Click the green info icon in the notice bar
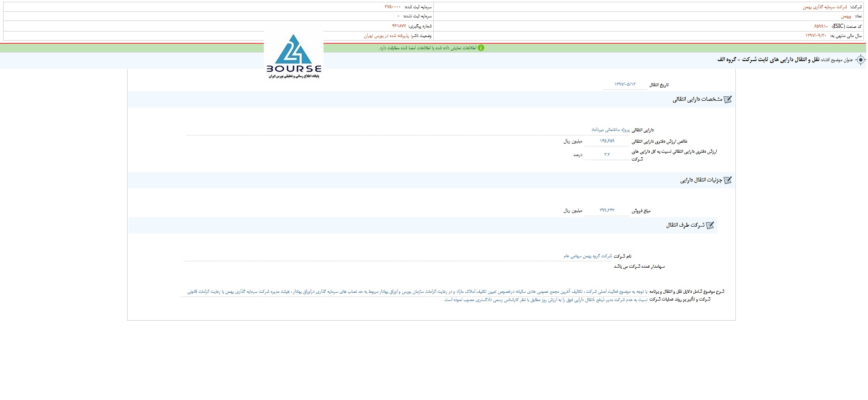This screenshot has width=868, height=400. [481, 48]
